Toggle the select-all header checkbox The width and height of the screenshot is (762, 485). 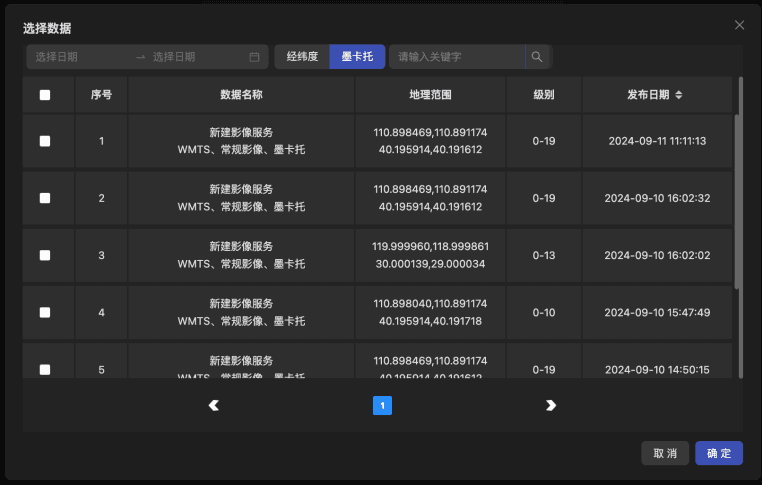(x=45, y=95)
